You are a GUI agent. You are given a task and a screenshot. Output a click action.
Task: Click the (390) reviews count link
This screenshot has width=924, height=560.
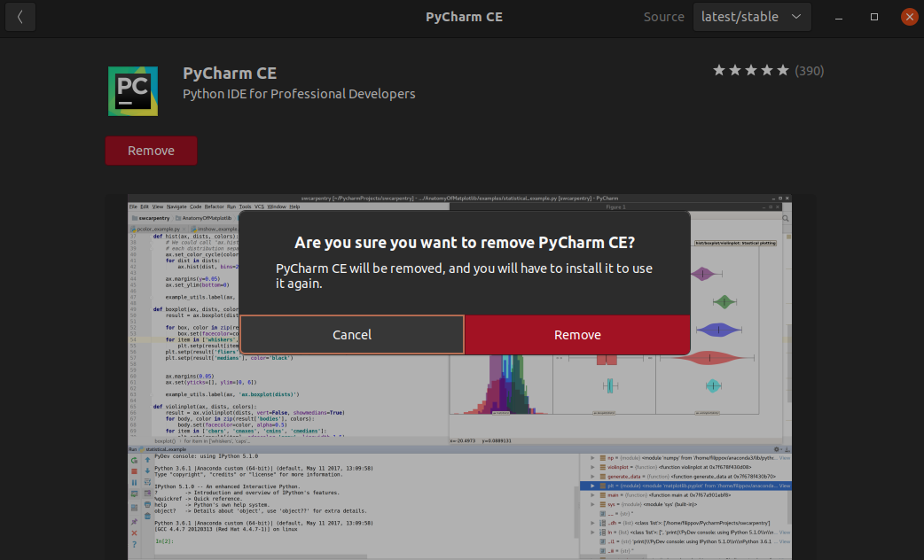pyautogui.click(x=808, y=70)
